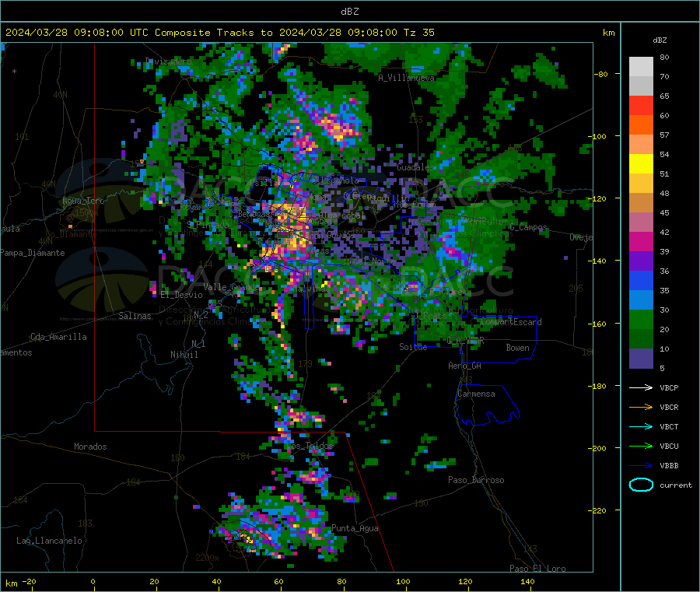The image size is (700, 592).
Task: Select the bright green 20 dBZ color swatch
Action: click(x=641, y=319)
